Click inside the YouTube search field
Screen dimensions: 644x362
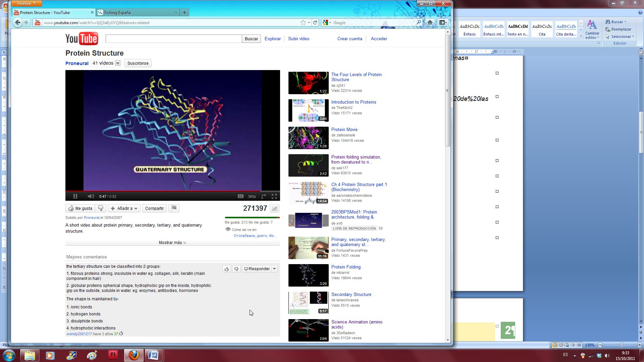(x=174, y=39)
